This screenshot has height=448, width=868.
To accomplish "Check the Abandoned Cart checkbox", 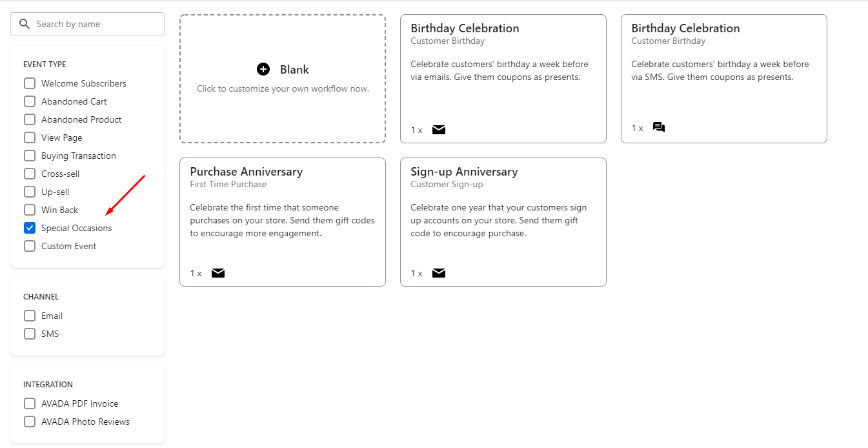I will [x=30, y=101].
